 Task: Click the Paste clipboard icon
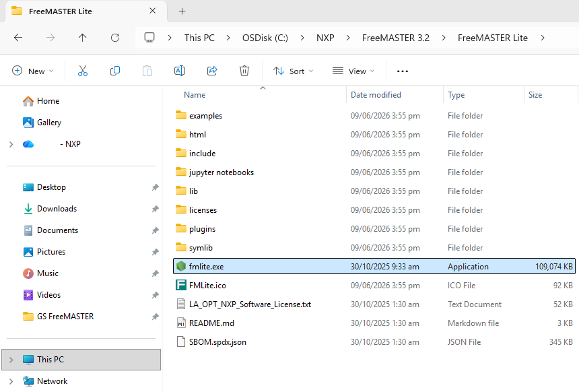(147, 71)
